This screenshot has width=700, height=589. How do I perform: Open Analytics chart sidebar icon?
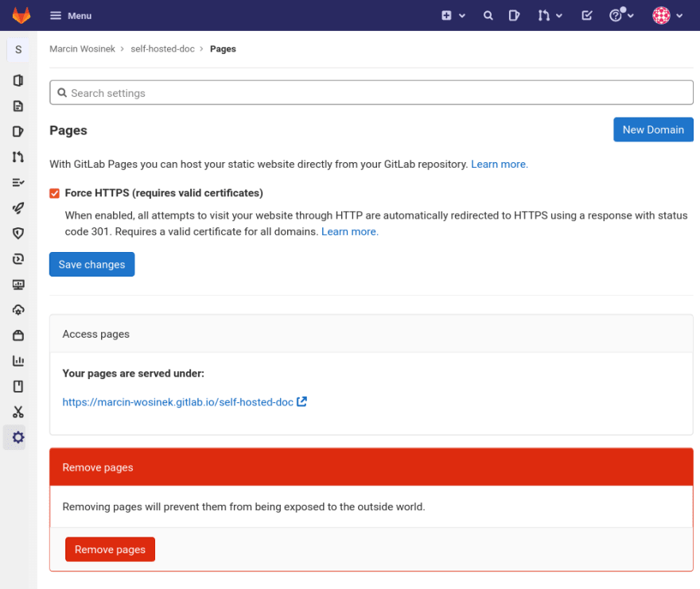tap(18, 361)
